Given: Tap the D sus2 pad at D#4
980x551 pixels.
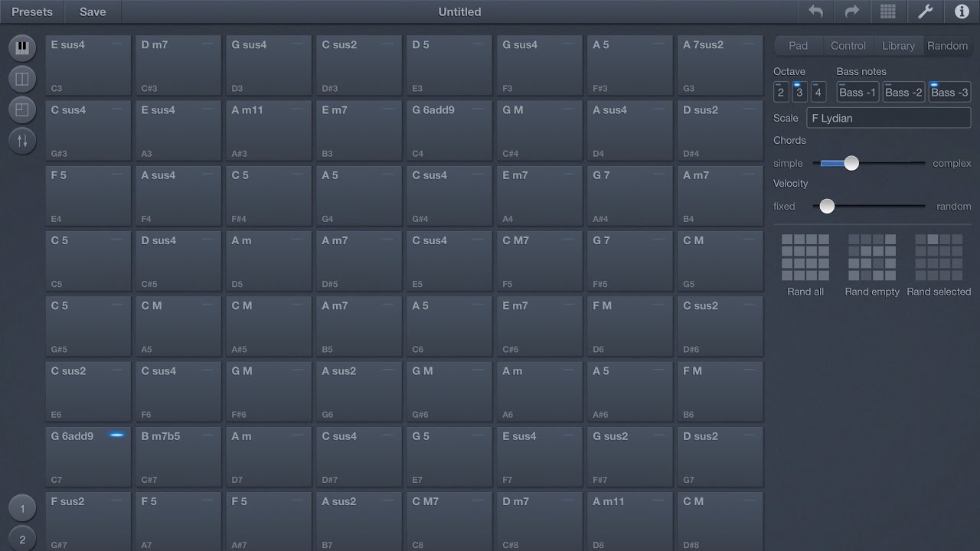Looking at the screenshot, I should [x=720, y=131].
